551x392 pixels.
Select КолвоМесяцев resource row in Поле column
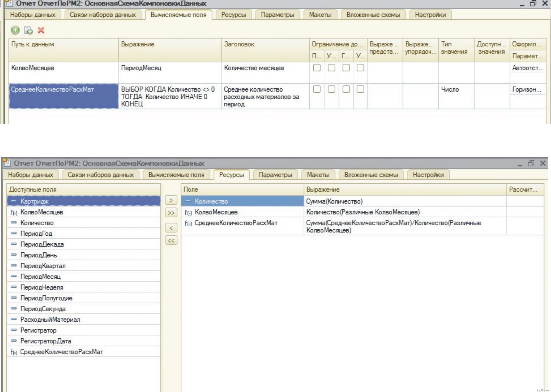pyautogui.click(x=242, y=212)
